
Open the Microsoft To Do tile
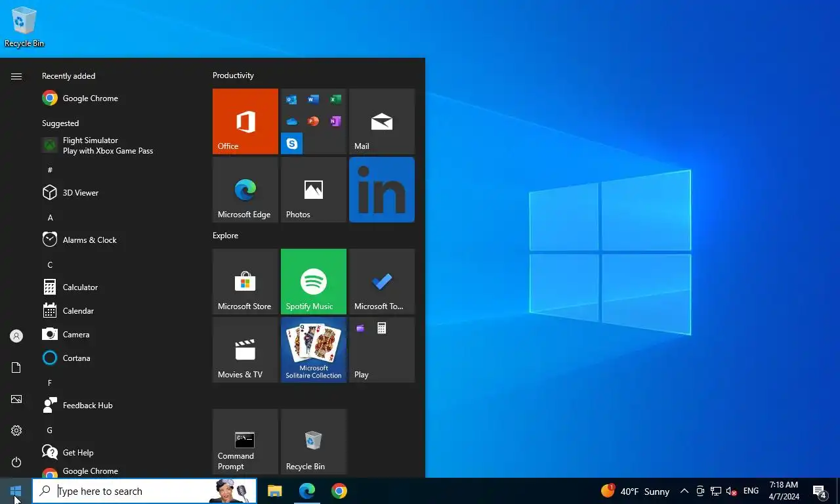pyautogui.click(x=382, y=282)
